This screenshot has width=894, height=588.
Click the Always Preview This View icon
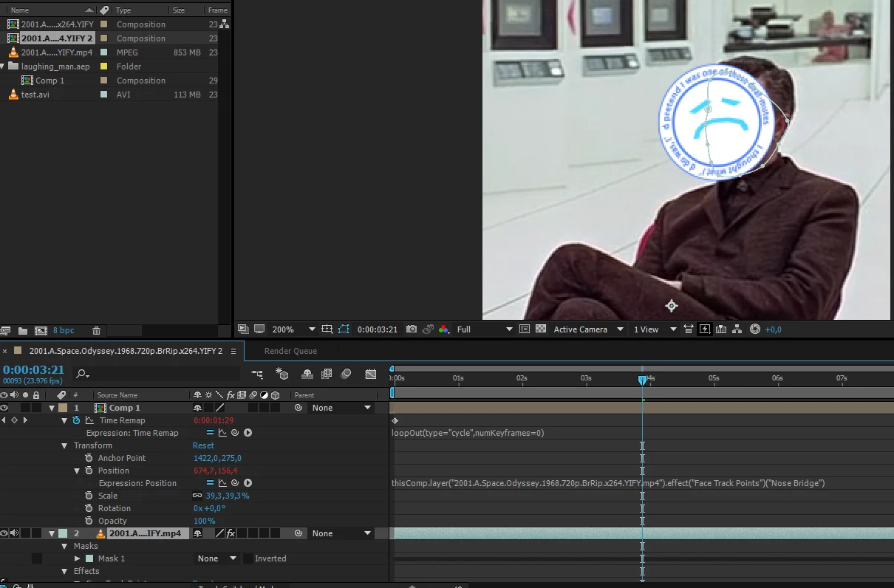(243, 329)
